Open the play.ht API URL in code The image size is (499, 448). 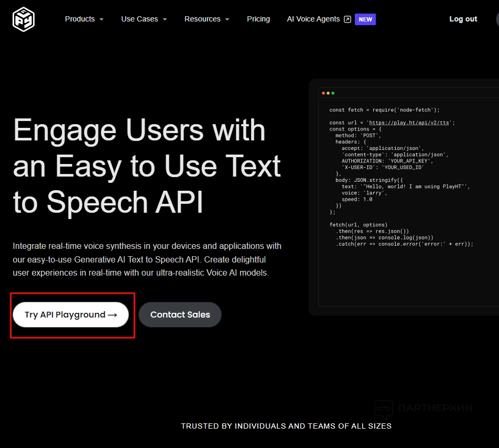(410, 123)
